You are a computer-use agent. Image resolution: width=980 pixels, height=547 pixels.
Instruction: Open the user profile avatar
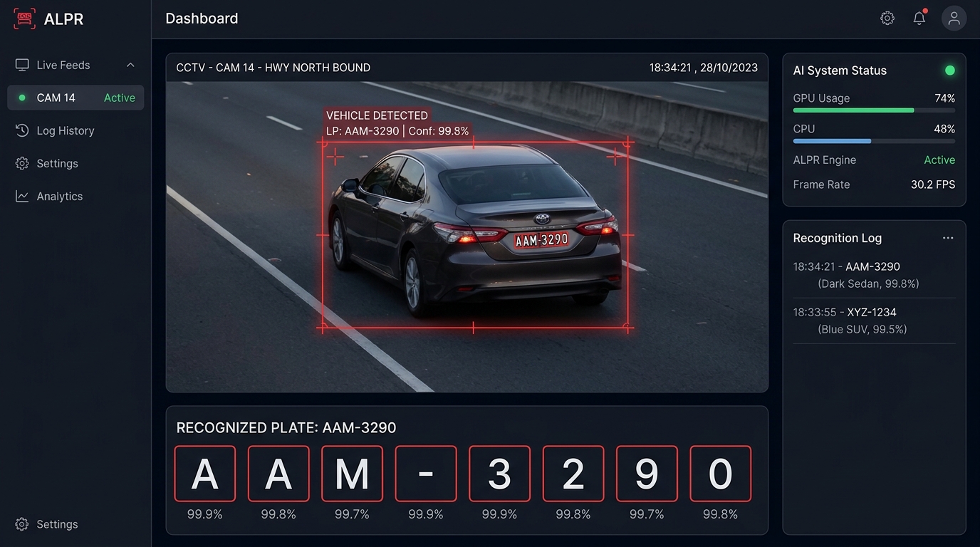click(954, 19)
